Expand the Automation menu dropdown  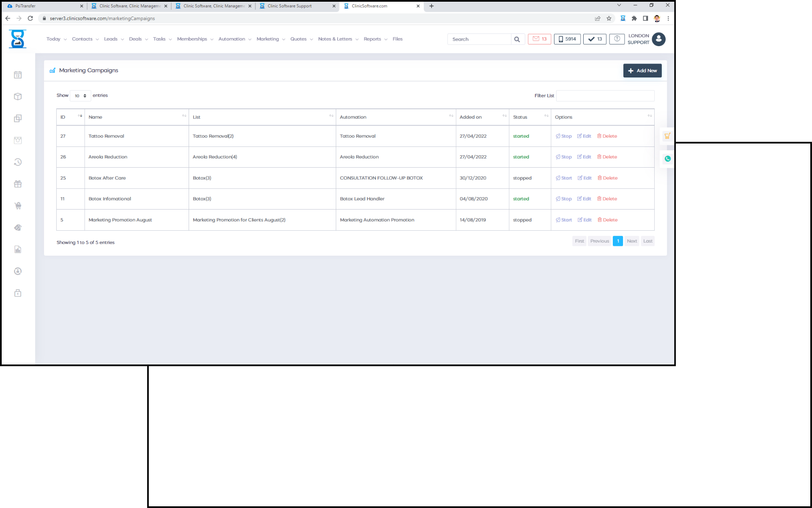[x=235, y=39]
